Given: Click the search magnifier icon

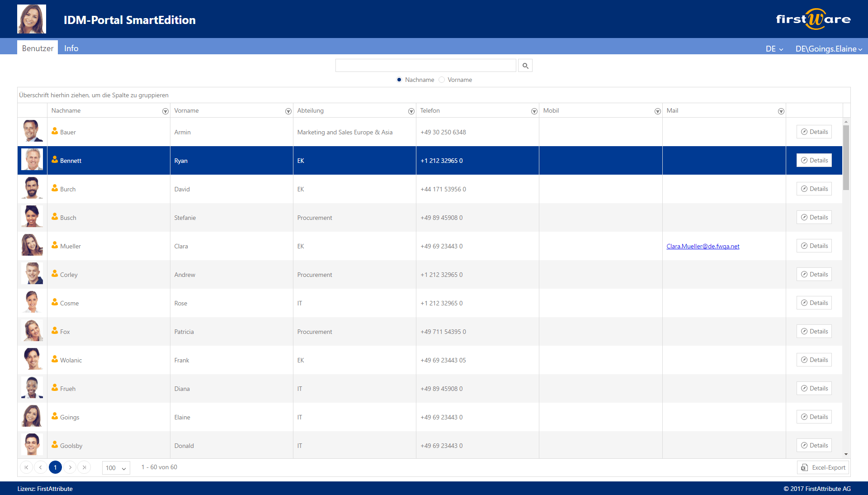Looking at the screenshot, I should pyautogui.click(x=525, y=66).
